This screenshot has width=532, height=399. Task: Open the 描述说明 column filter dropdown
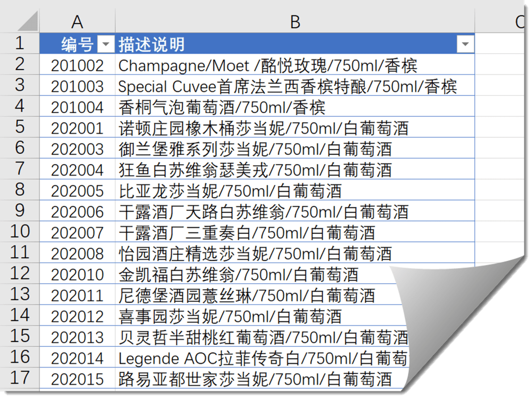(465, 44)
